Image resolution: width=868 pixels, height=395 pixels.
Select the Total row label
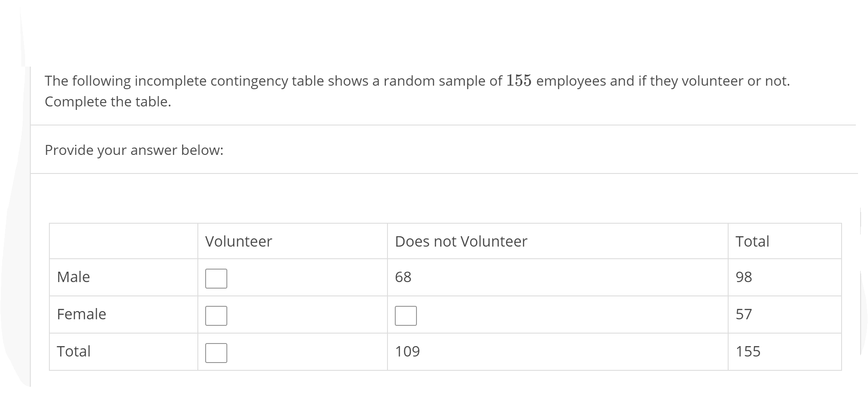pyautogui.click(x=74, y=351)
